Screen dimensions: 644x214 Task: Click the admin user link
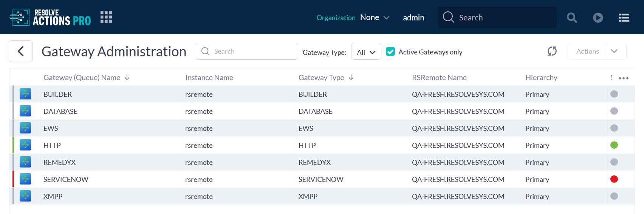tap(413, 17)
